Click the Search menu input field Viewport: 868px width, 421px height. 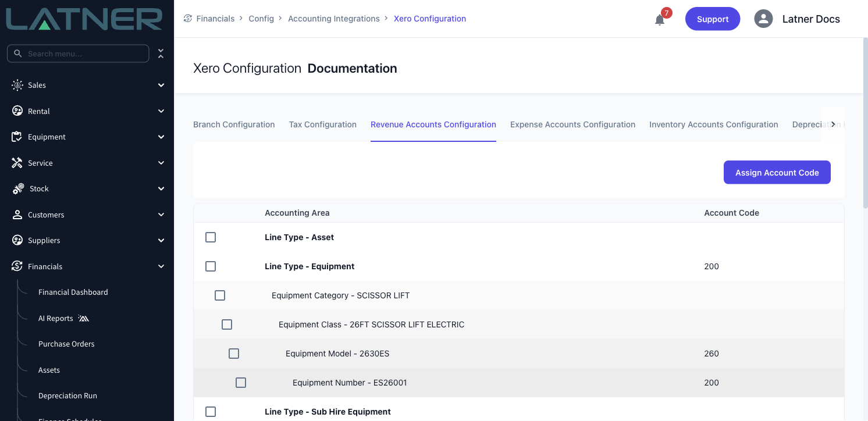78,53
